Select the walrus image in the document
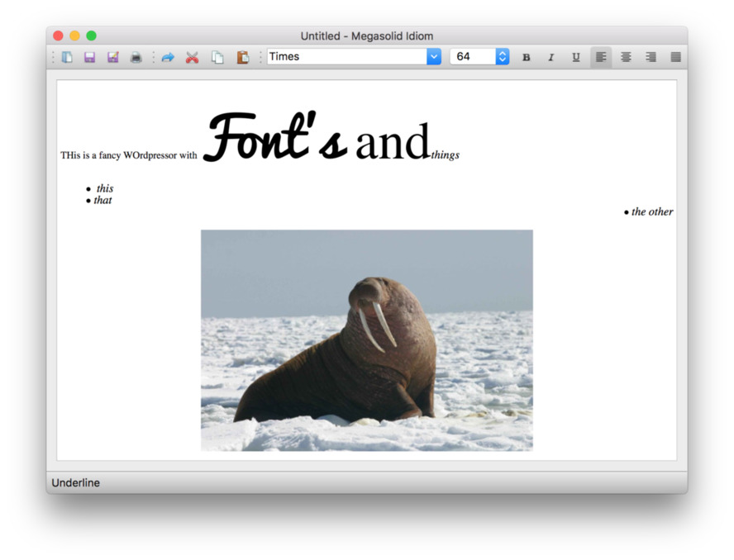 366,339
